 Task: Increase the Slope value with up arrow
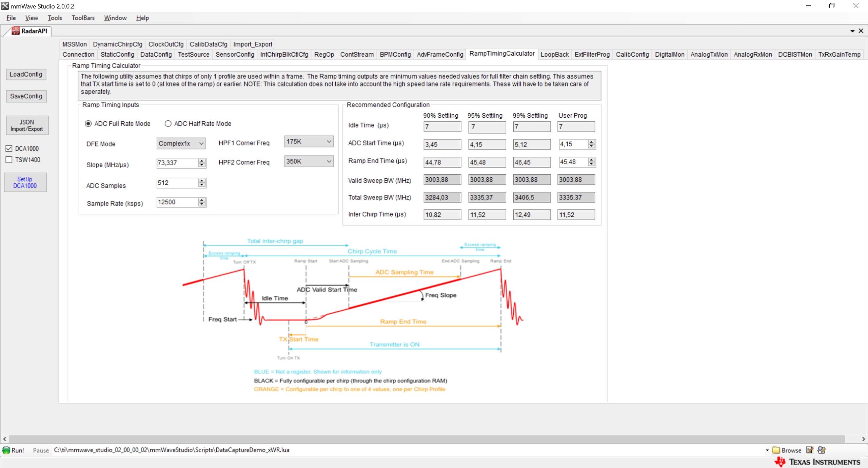(x=202, y=161)
